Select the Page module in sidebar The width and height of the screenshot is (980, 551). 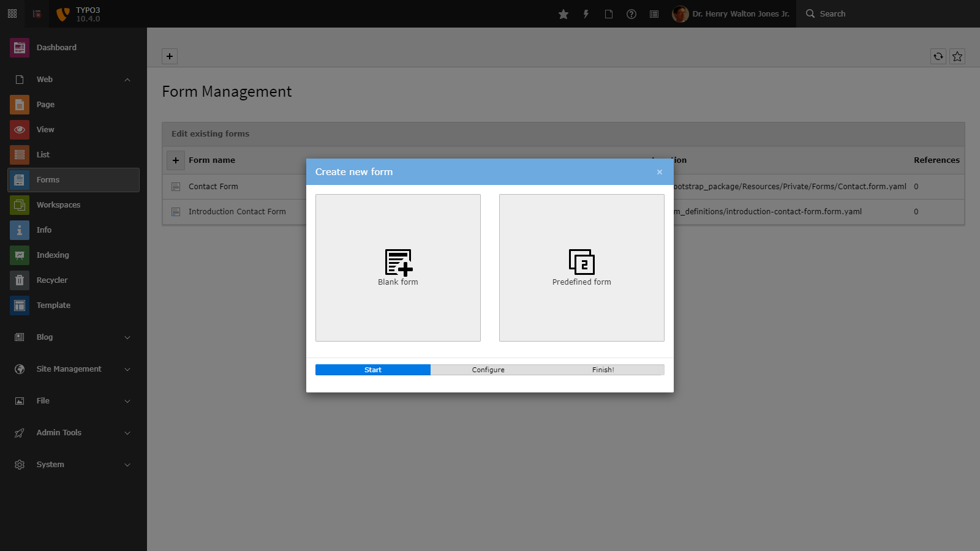[x=45, y=104]
